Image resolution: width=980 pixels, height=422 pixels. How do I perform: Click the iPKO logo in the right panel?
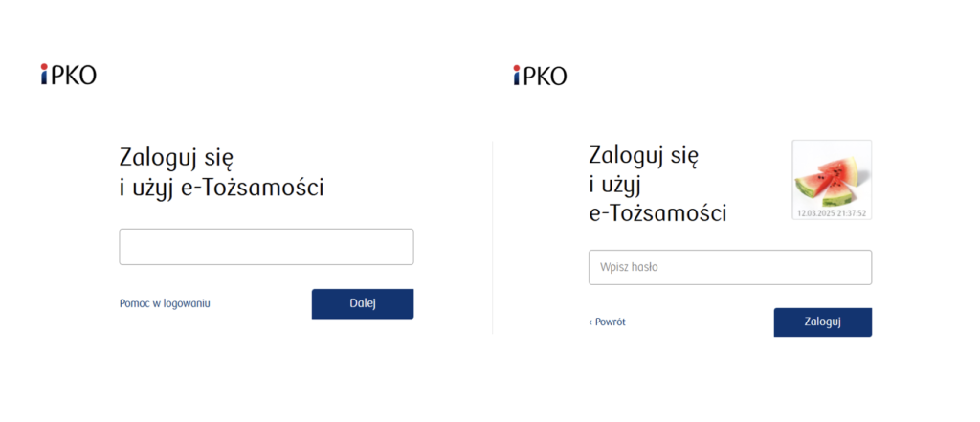click(x=540, y=75)
